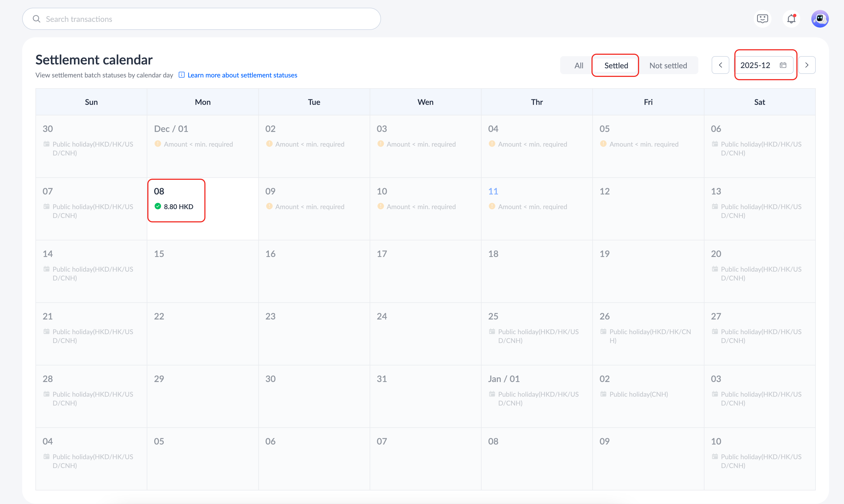Open the user avatar profile
Screen dimensions: 844x504
(x=820, y=19)
